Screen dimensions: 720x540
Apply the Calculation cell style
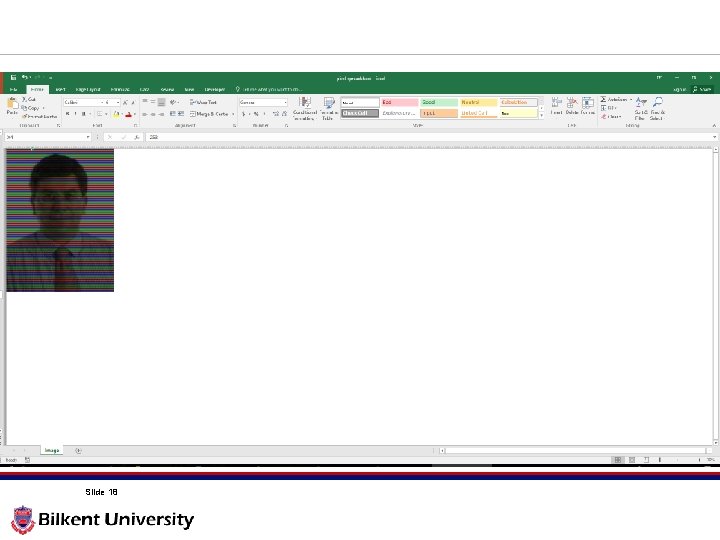518,102
